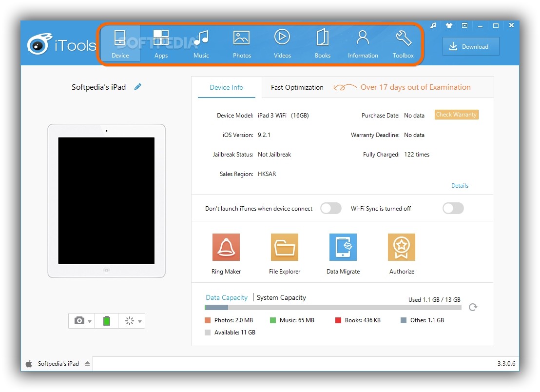Screen dimensions: 540x392
Task: Click the Other gray-blue color legend
Action: pos(404,320)
